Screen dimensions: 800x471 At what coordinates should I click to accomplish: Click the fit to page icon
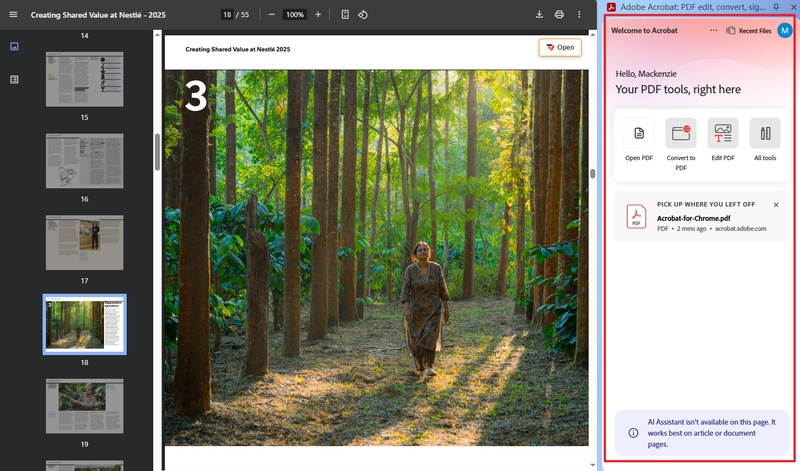pos(345,15)
